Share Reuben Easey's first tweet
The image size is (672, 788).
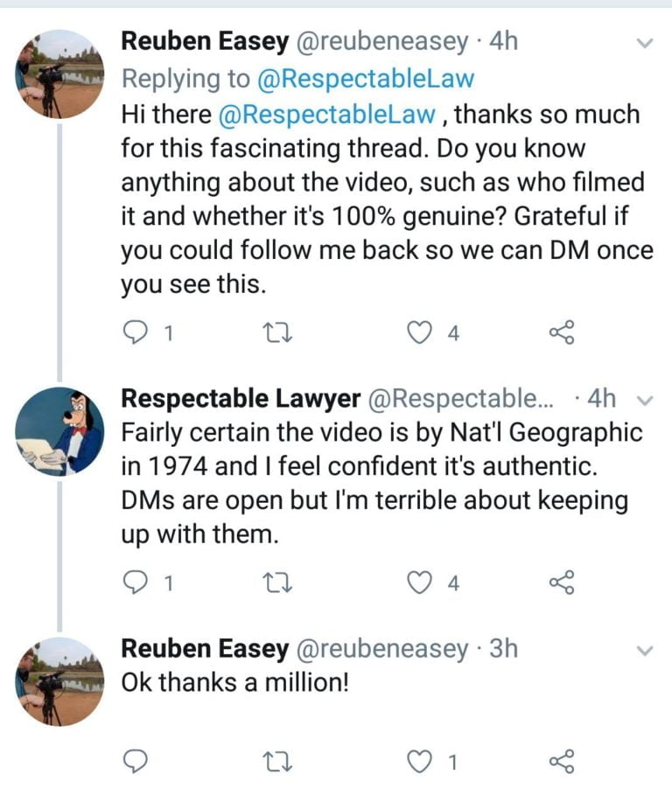coord(561,331)
